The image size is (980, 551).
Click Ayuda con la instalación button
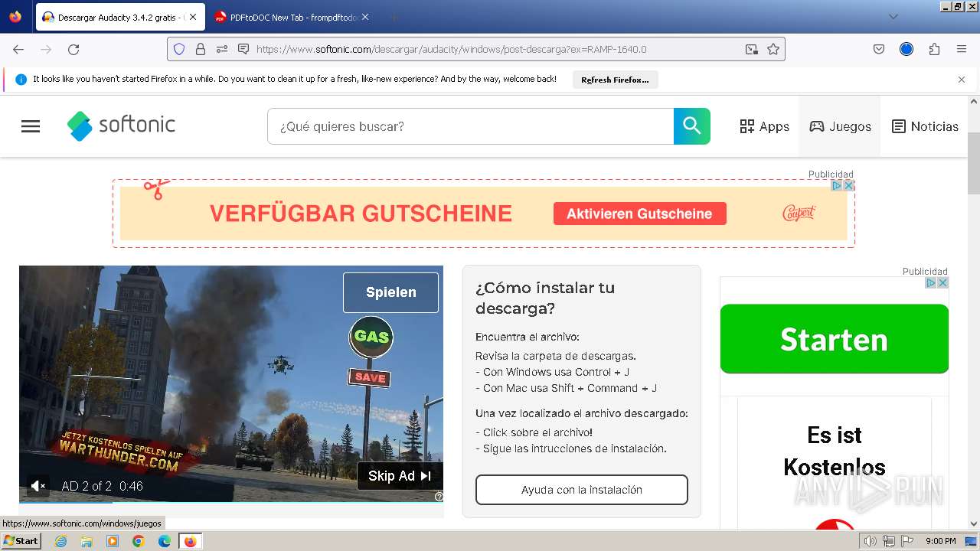[582, 490]
